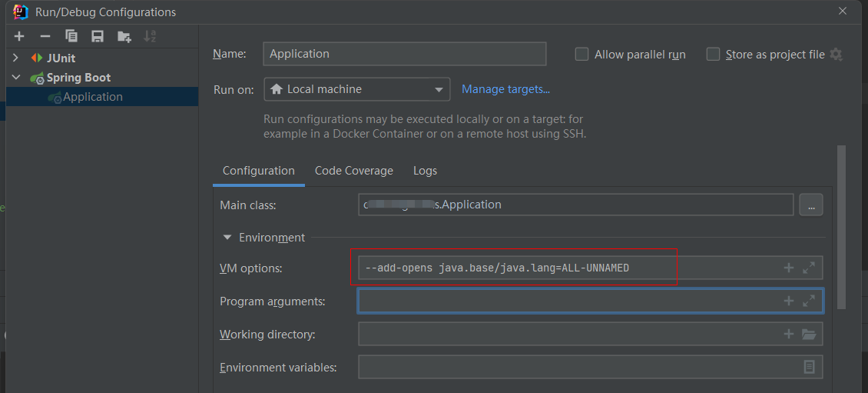Click the Create New Folder icon
This screenshot has width=868, height=393.
tap(124, 36)
